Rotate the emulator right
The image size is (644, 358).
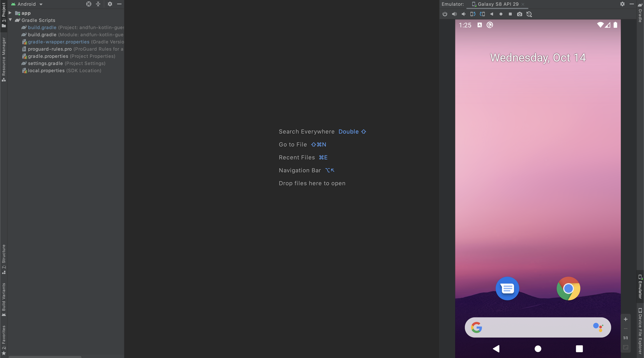(482, 14)
